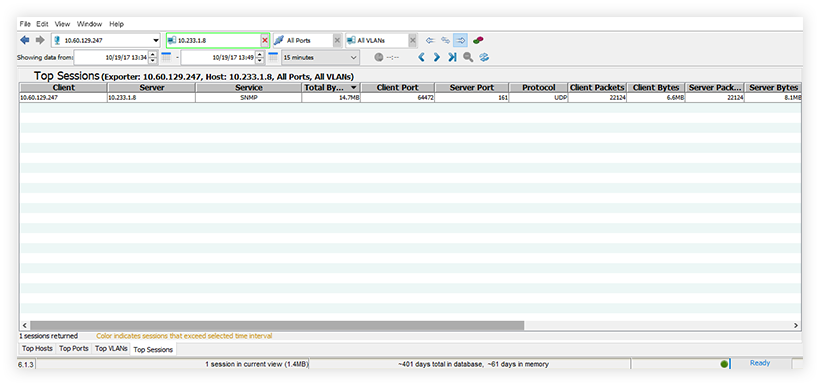Increment the start time spinner
The height and width of the screenshot is (387, 821).
coord(152,54)
